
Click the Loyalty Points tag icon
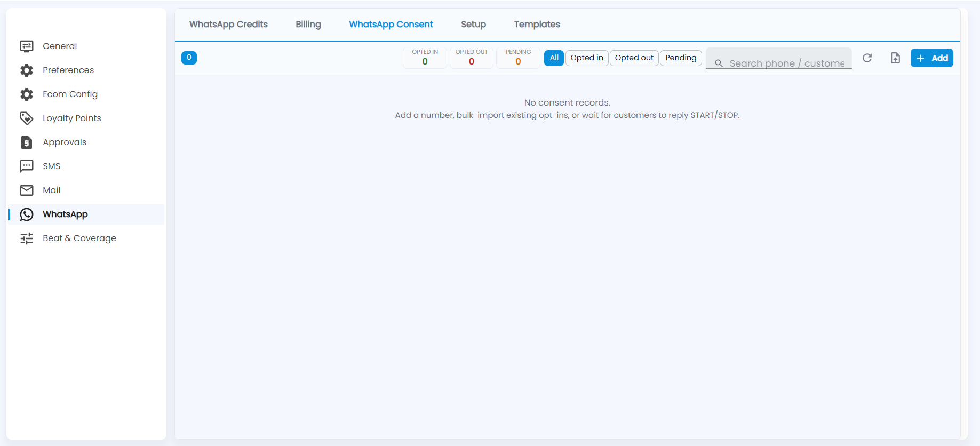(27, 118)
